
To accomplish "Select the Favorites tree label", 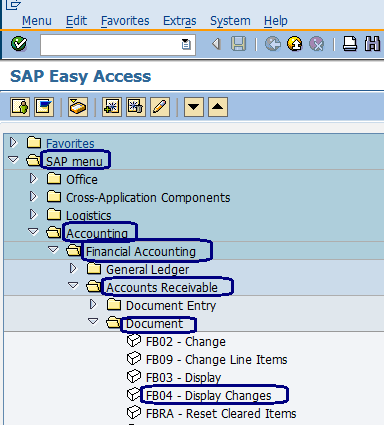I will pyautogui.click(x=70, y=144).
